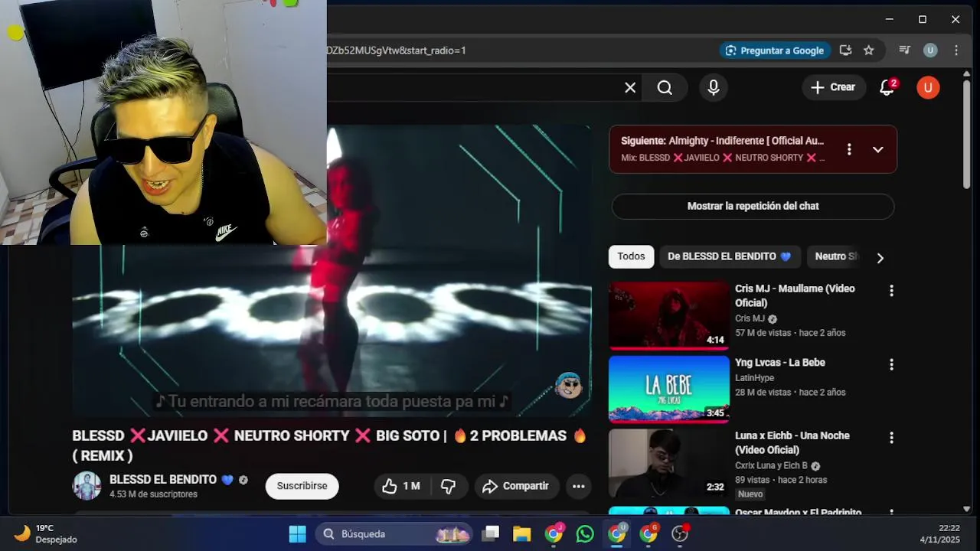Select the Todos filter chip
The width and height of the screenshot is (980, 551).
tap(631, 256)
